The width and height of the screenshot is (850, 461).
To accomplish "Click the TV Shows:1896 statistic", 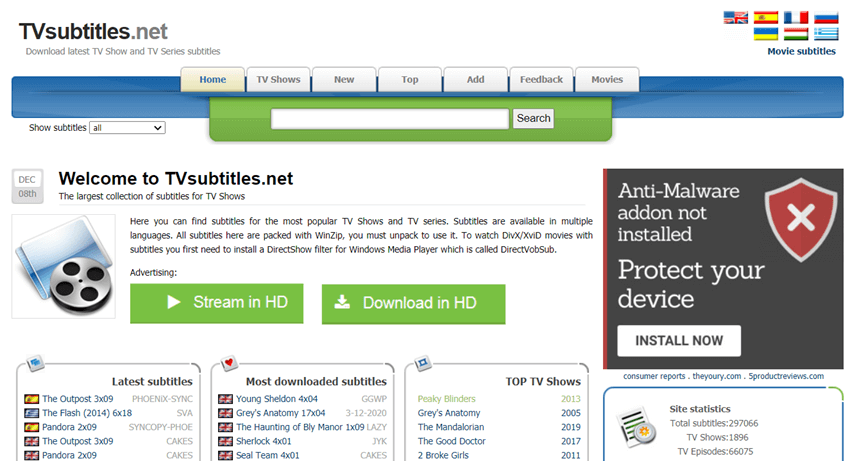I will (717, 437).
